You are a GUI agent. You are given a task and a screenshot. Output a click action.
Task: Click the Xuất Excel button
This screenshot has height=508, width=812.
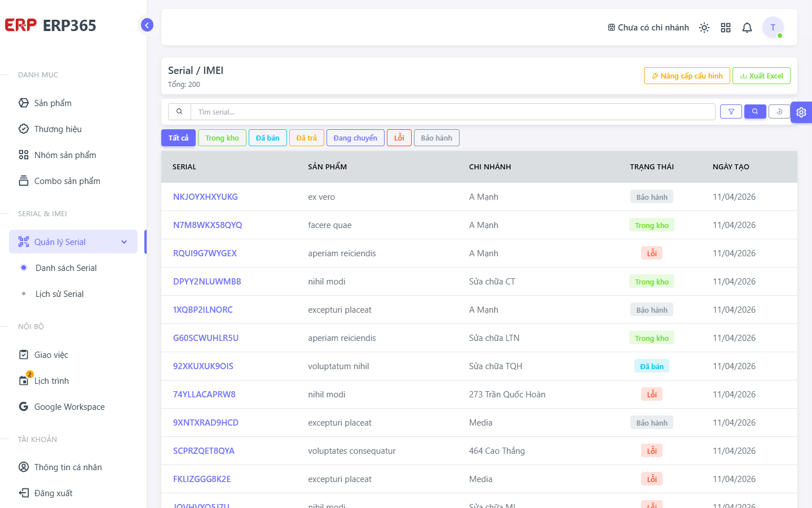(x=761, y=76)
